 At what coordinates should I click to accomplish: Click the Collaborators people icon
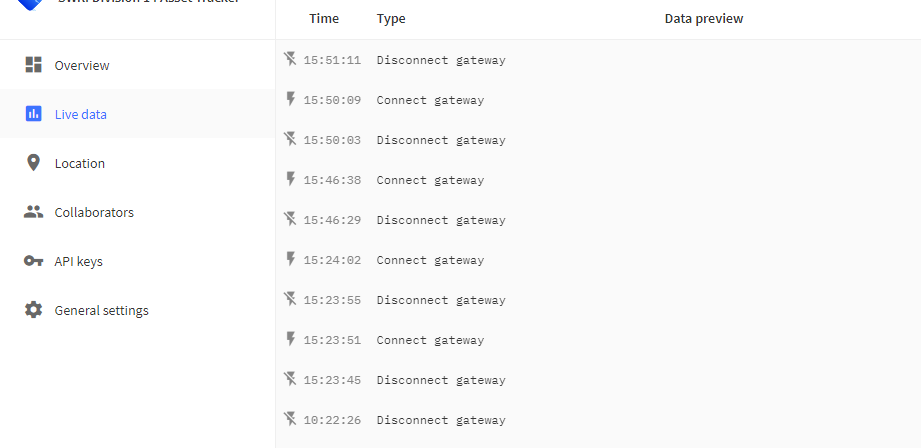tap(33, 212)
